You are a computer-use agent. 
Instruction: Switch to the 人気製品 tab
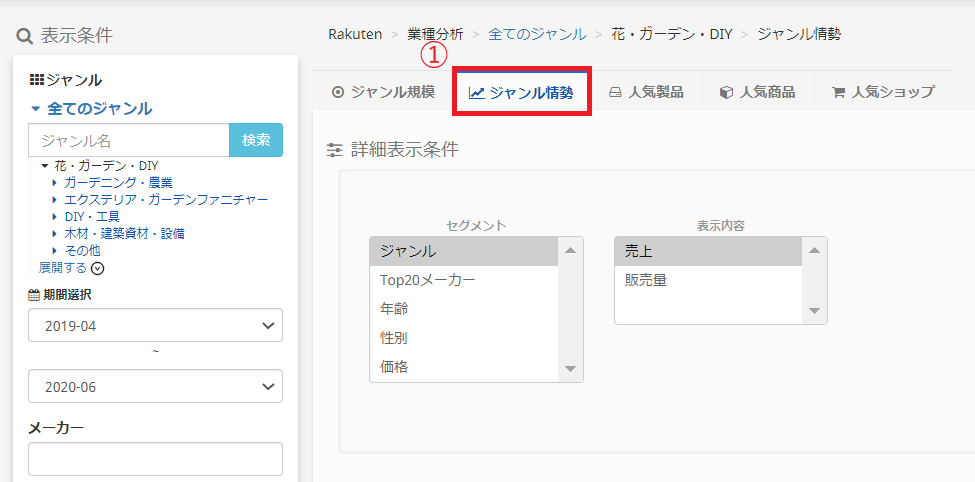click(646, 92)
